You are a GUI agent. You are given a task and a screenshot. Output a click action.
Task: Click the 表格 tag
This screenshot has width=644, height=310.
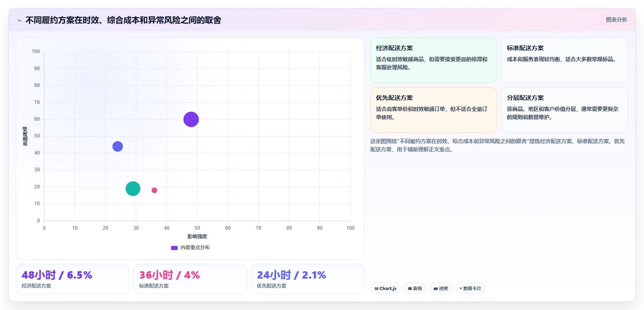415,288
